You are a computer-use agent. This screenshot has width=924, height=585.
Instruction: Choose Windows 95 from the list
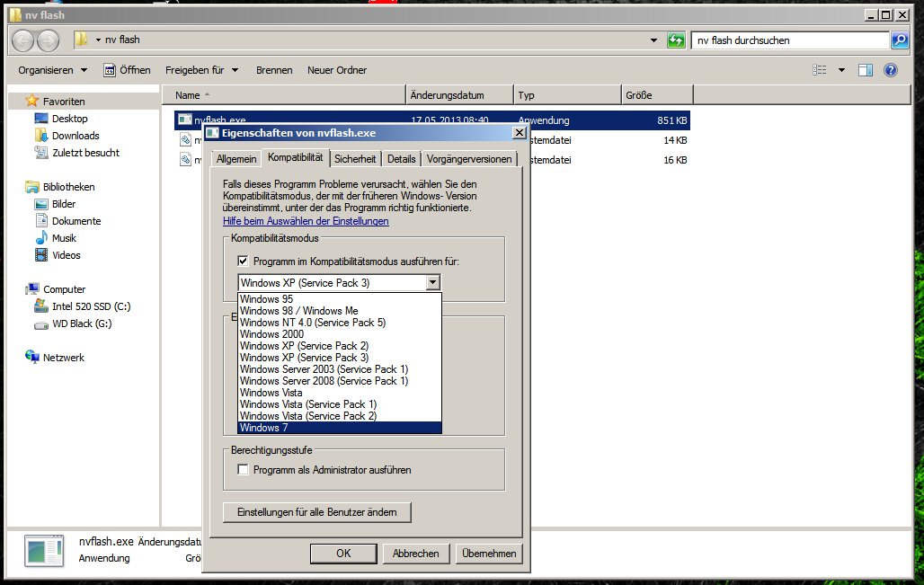coord(340,298)
